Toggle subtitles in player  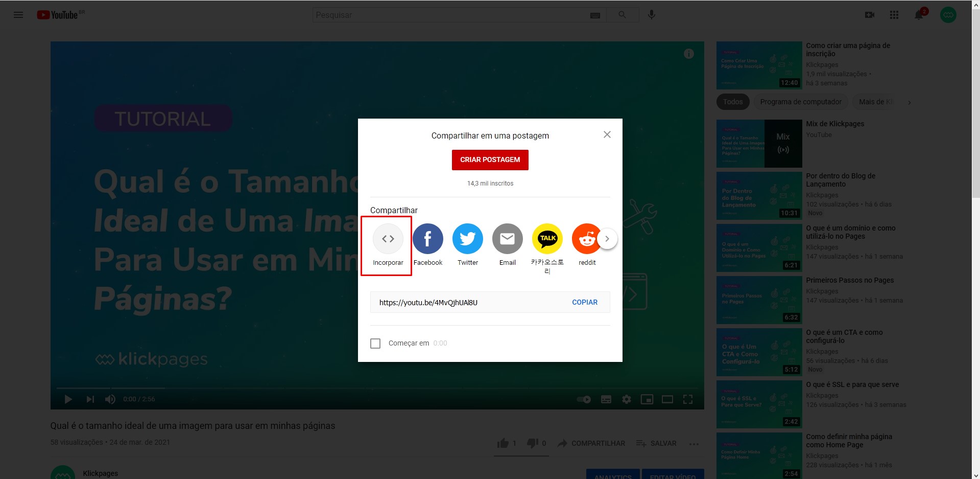pos(606,399)
